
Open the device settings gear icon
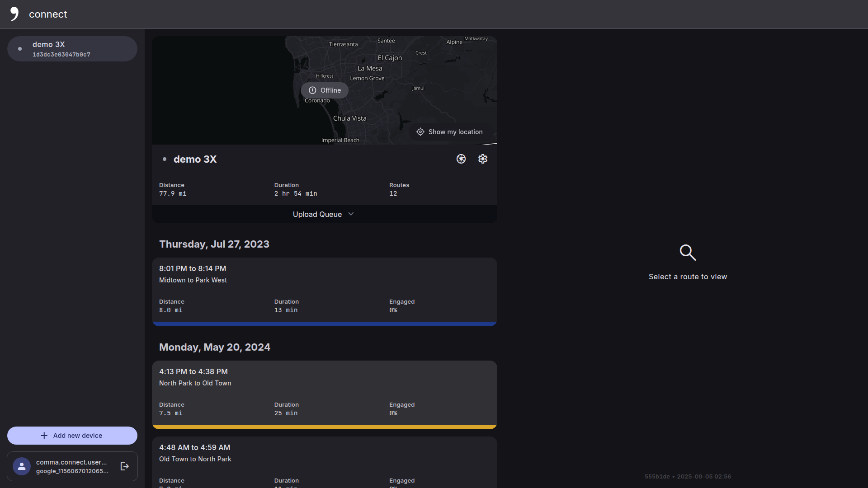click(483, 159)
